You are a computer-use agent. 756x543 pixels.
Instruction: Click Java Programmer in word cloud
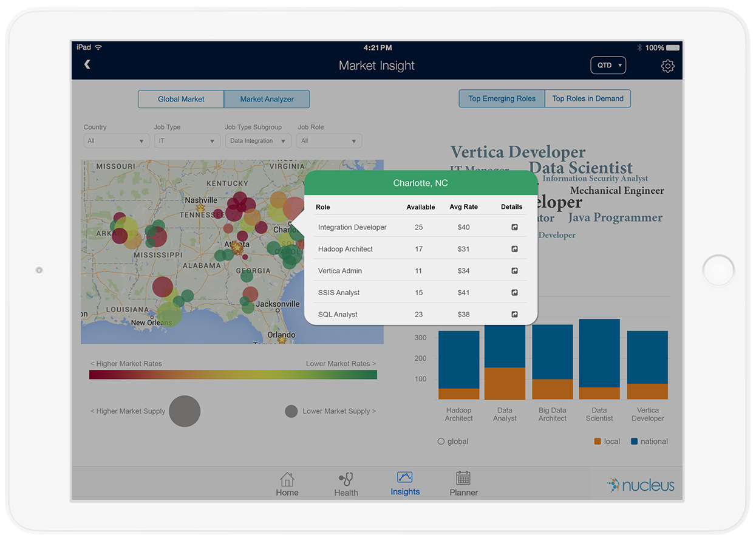pyautogui.click(x=615, y=218)
